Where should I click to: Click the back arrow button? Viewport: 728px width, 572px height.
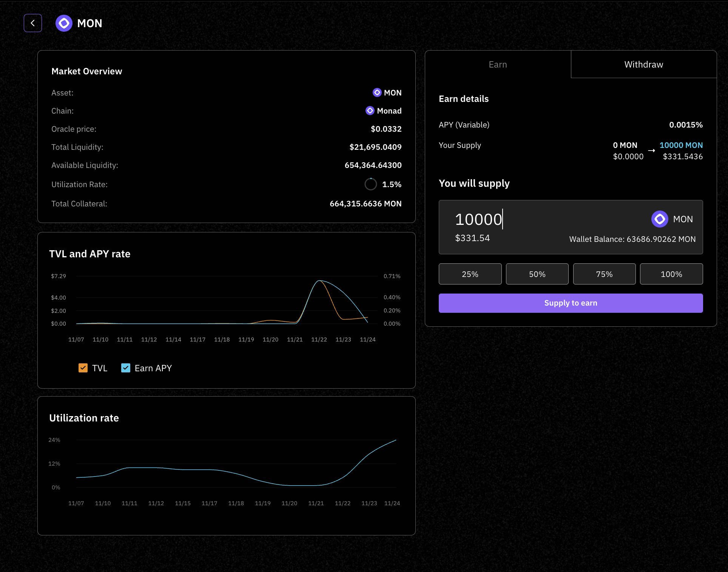[33, 23]
